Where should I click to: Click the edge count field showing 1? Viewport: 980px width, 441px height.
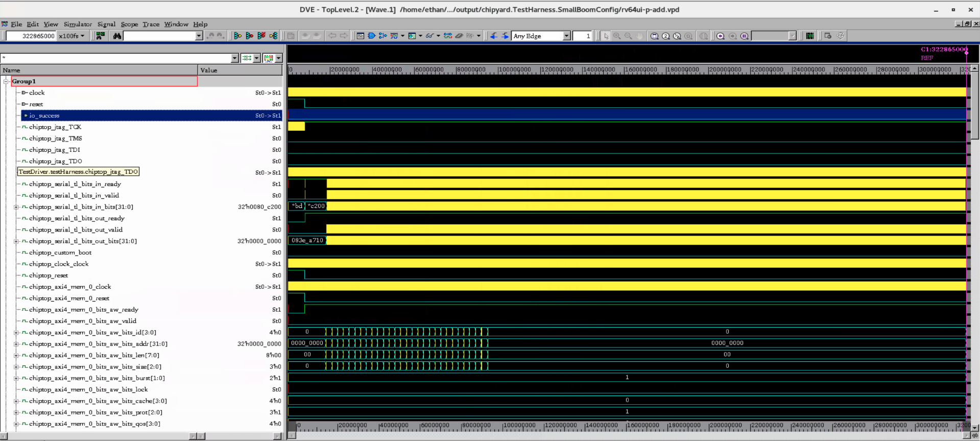[x=582, y=36]
